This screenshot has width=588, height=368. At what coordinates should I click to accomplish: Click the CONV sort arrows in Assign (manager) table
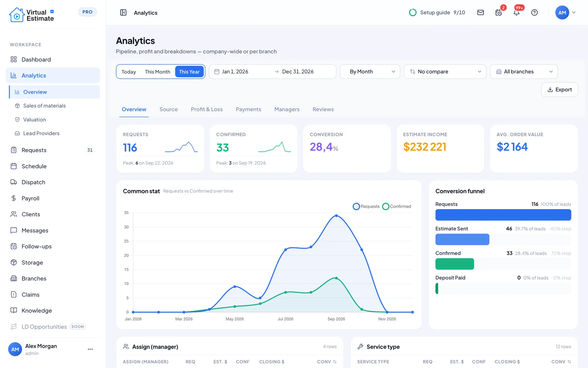coord(335,362)
